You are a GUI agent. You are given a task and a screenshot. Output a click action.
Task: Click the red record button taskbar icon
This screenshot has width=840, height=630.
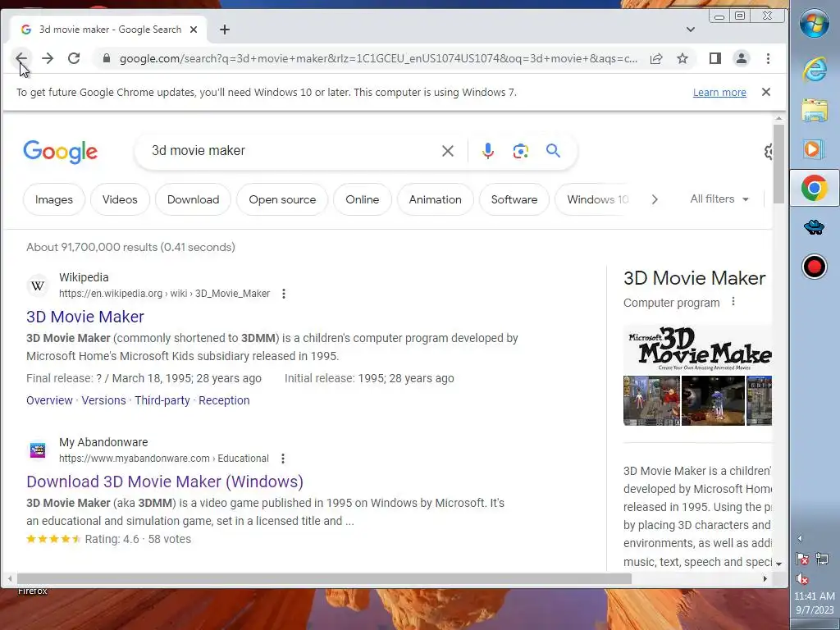815,267
